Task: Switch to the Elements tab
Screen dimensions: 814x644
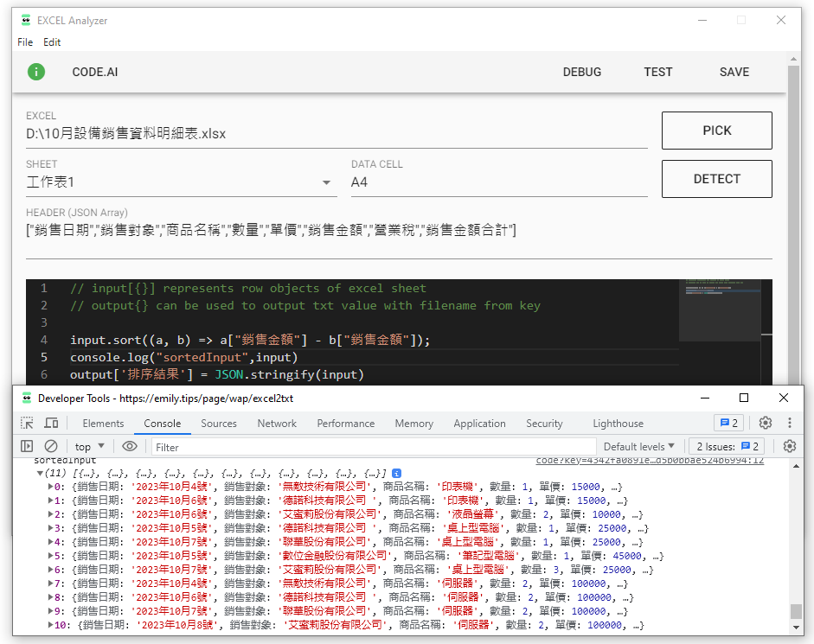Action: click(103, 424)
